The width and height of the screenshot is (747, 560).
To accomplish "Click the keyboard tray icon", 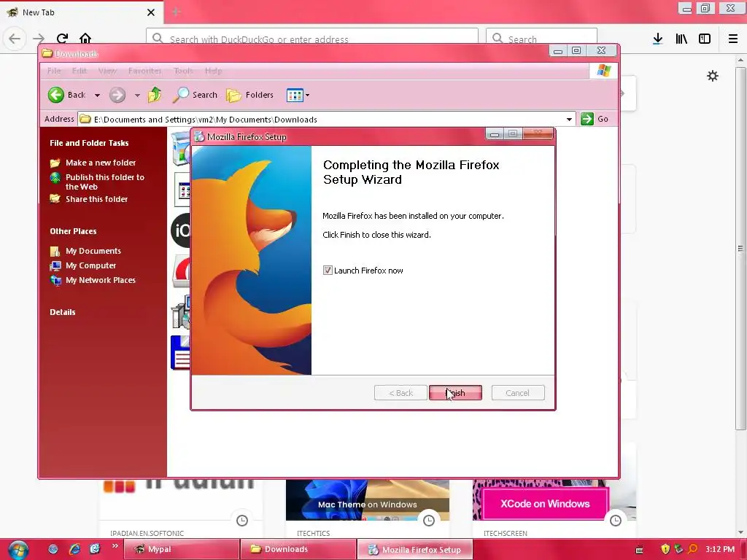I will [639, 550].
